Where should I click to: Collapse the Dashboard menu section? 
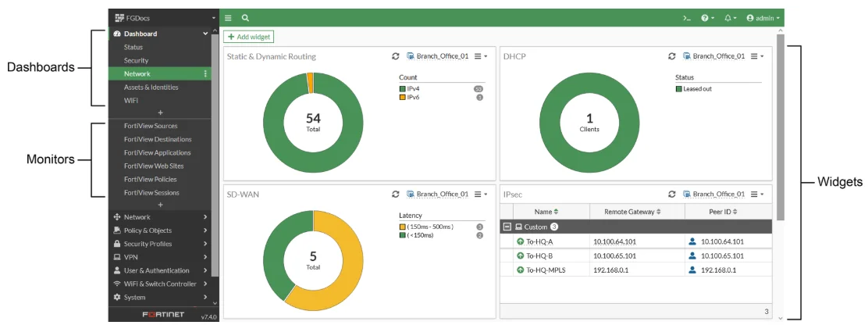pyautogui.click(x=159, y=34)
